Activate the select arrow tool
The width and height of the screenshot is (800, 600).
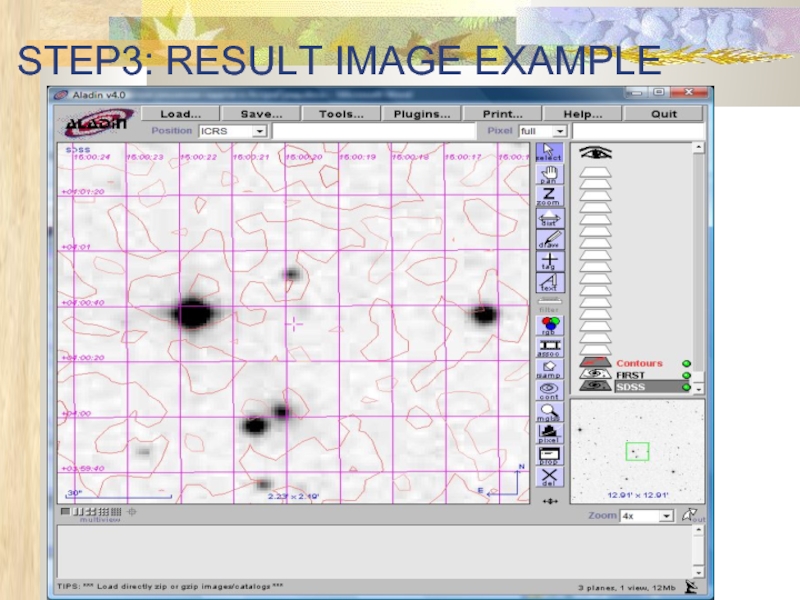(x=549, y=152)
